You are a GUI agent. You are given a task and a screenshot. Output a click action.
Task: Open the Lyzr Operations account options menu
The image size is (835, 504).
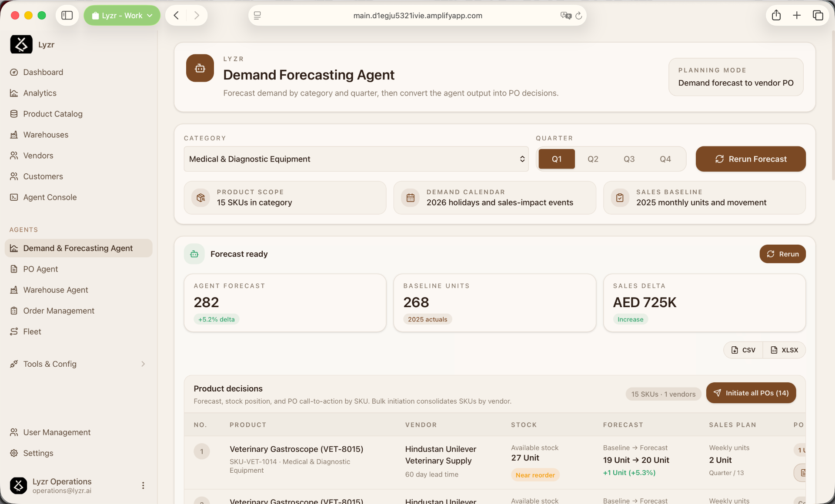[143, 485]
